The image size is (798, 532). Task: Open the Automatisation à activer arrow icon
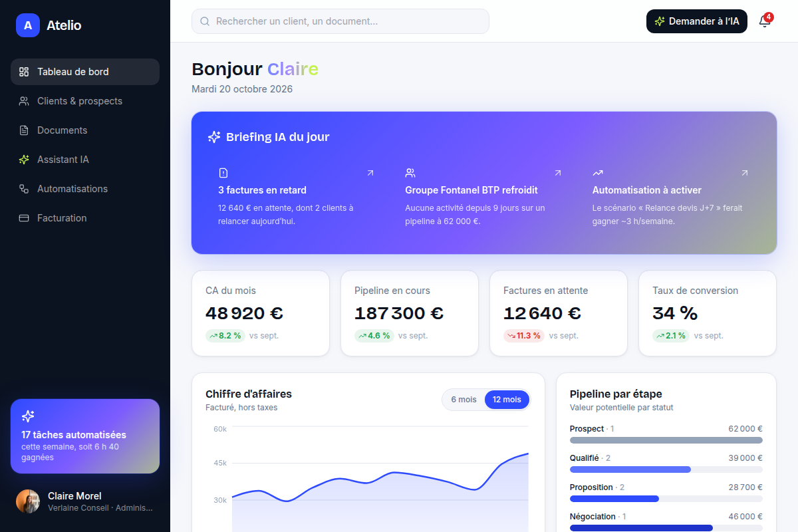(745, 173)
